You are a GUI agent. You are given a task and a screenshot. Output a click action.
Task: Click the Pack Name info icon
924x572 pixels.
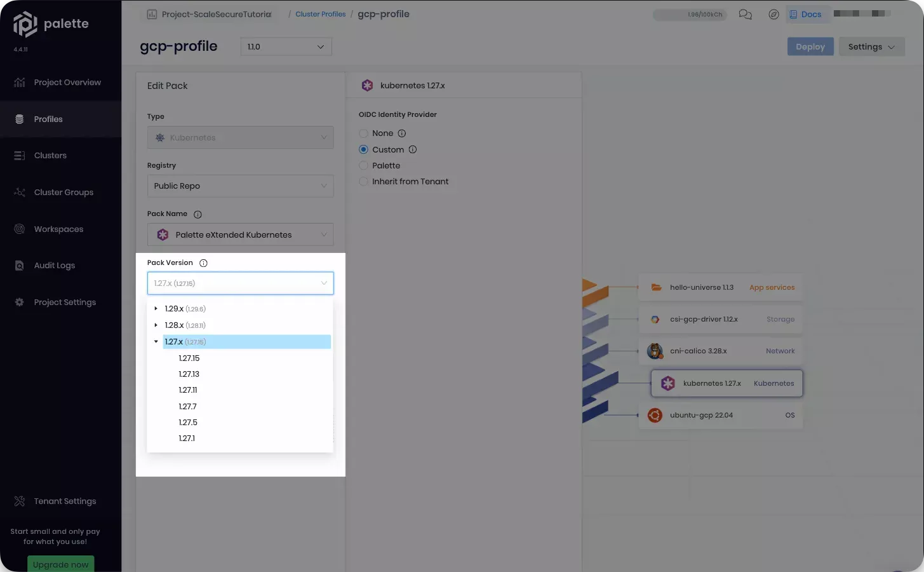pos(198,214)
